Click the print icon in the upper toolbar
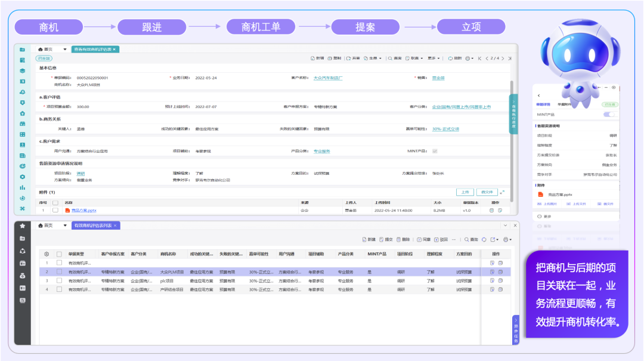This screenshot has height=361, width=644. [x=467, y=58]
